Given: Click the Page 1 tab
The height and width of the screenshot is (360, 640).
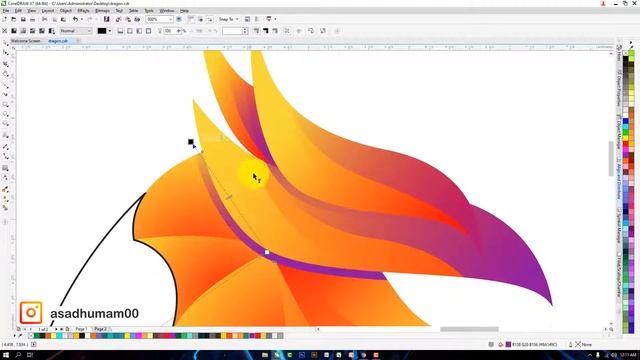Looking at the screenshot, I should (x=81, y=329).
